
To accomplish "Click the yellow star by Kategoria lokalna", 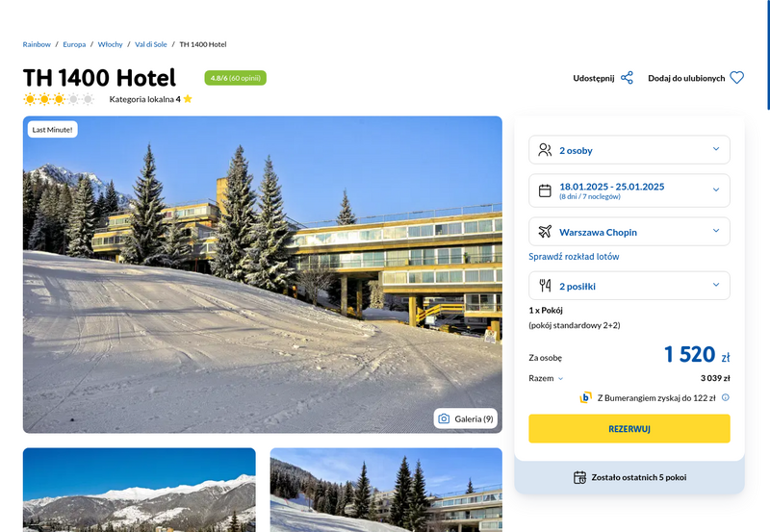I will pos(188,99).
